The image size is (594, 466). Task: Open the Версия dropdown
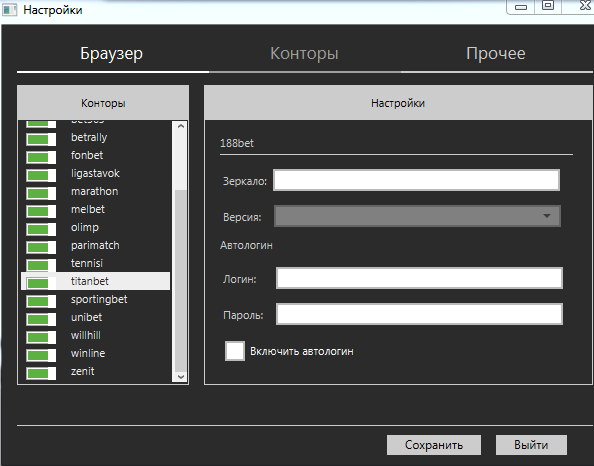tap(417, 216)
